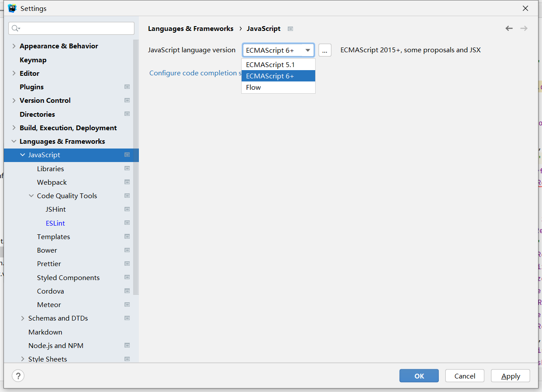Open Configure code completion link
This screenshot has width=542, height=392.
click(x=195, y=73)
